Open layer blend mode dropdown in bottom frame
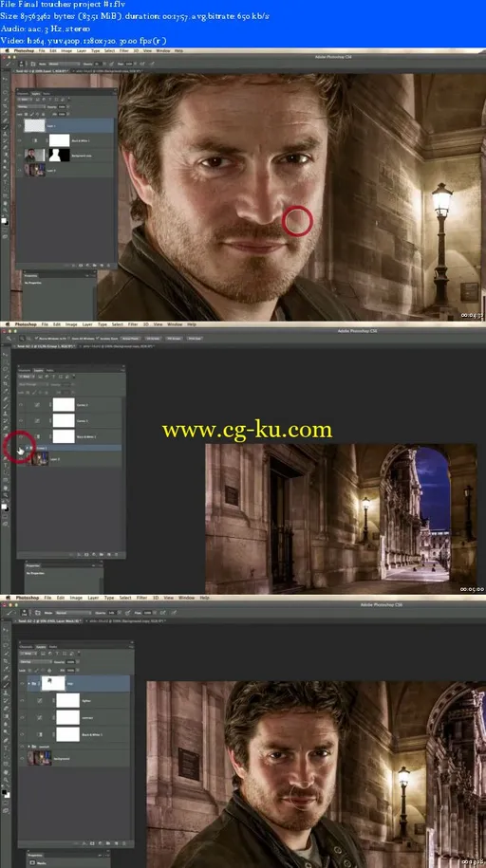The width and height of the screenshot is (486, 868). [x=36, y=661]
